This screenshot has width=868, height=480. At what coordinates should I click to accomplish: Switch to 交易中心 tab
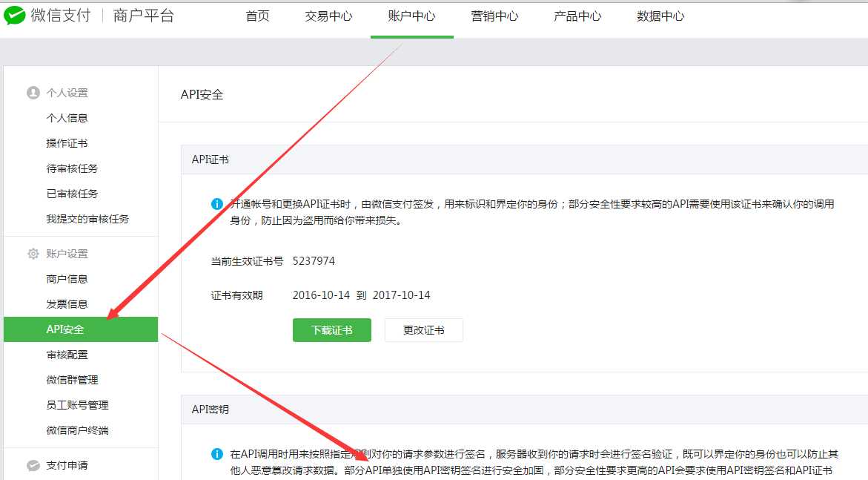(329, 16)
